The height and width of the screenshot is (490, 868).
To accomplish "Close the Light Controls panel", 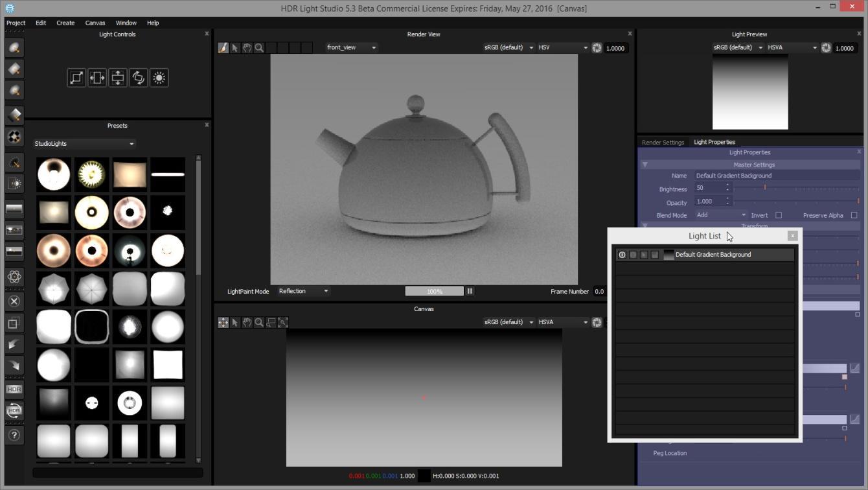I will [207, 34].
